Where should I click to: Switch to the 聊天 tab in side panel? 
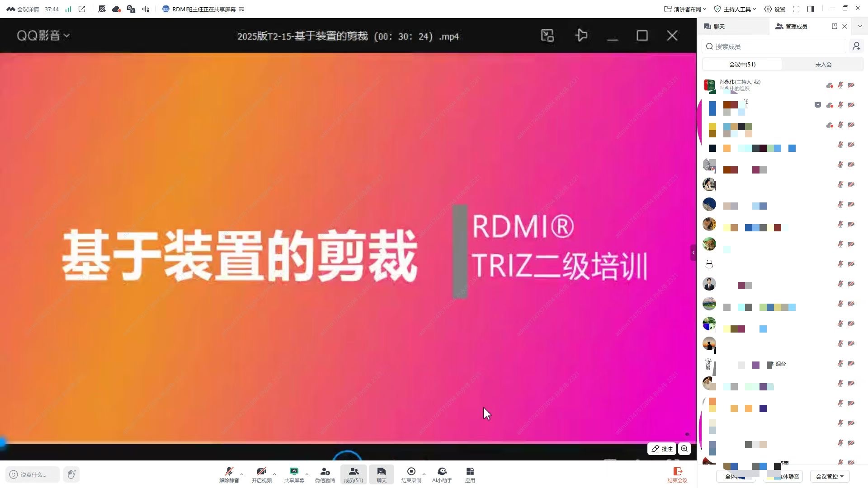coord(719,27)
